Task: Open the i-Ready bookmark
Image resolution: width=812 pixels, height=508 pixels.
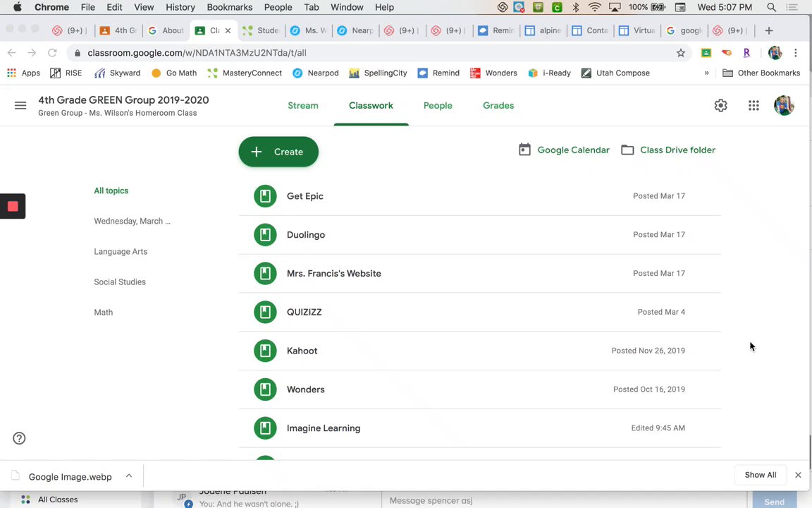Action: (x=550, y=73)
